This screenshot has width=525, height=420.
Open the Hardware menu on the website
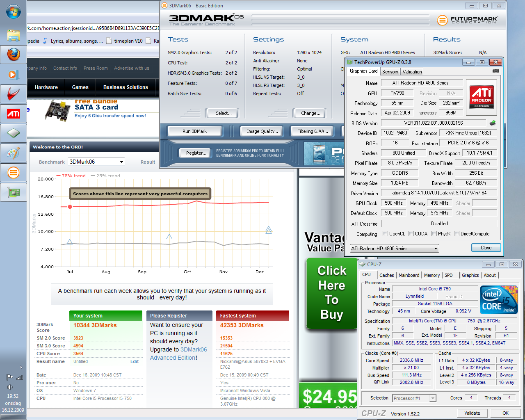(x=46, y=87)
